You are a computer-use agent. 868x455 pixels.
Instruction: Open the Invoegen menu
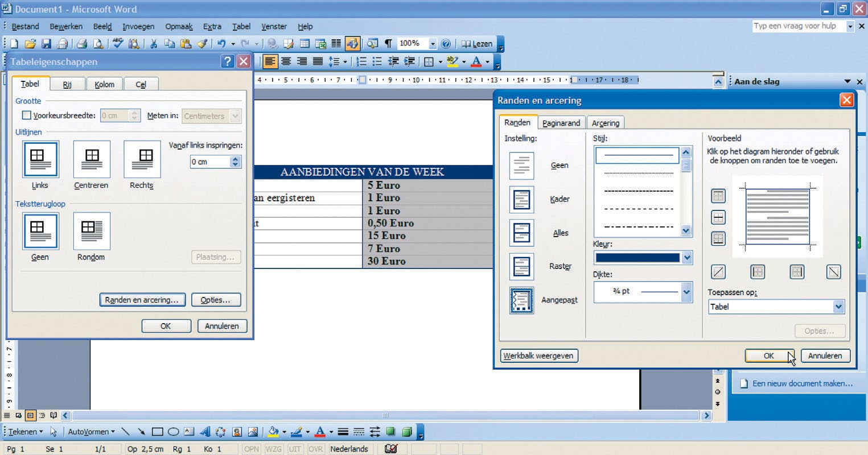[138, 26]
